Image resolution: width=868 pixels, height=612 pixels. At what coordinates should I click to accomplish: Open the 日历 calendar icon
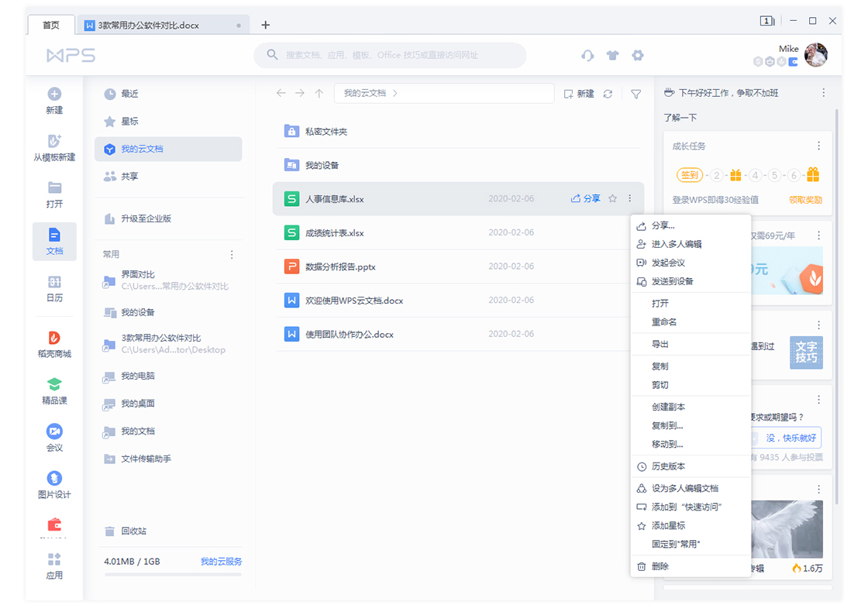click(54, 282)
